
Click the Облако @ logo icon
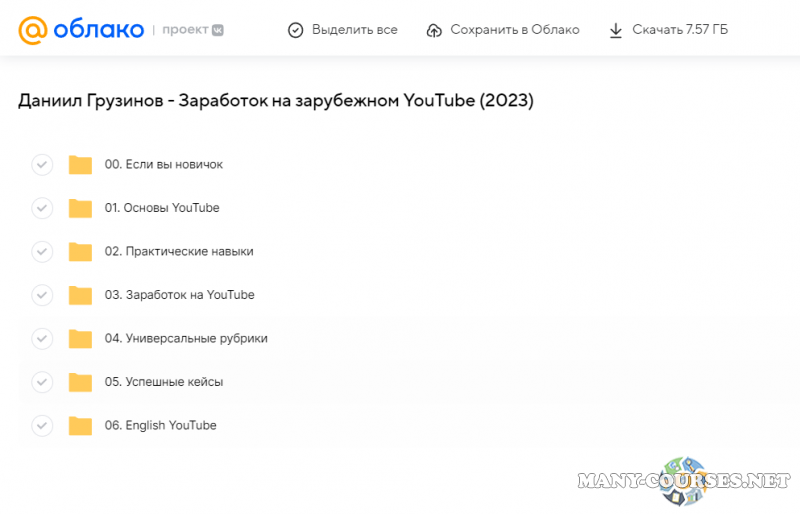33,30
